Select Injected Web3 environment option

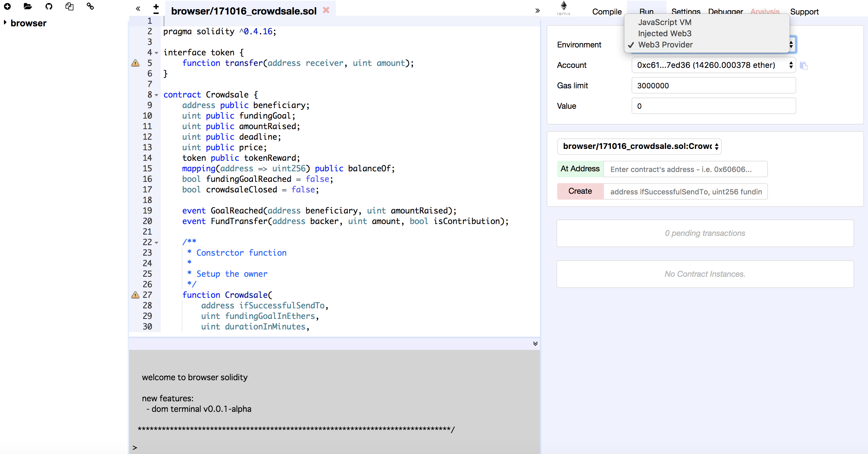click(665, 33)
